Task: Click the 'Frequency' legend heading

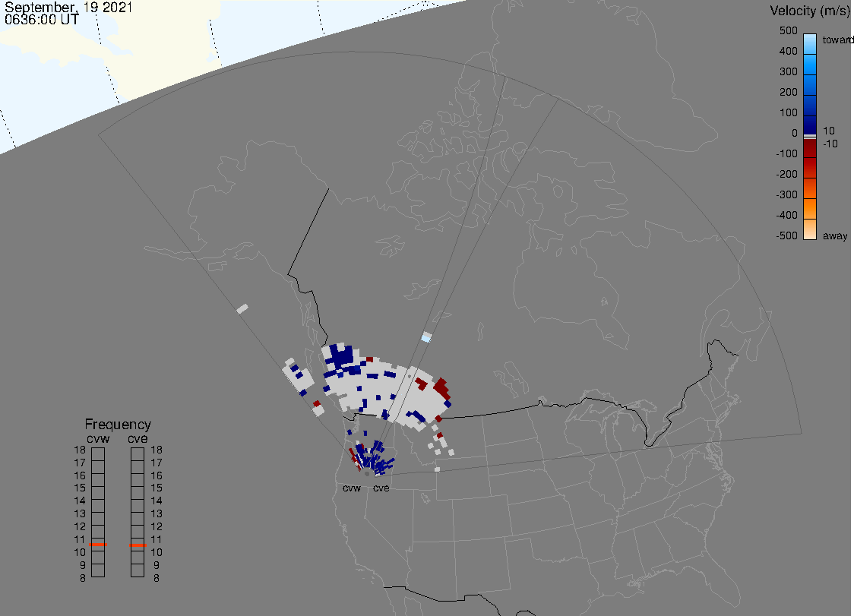Action: coord(118,425)
